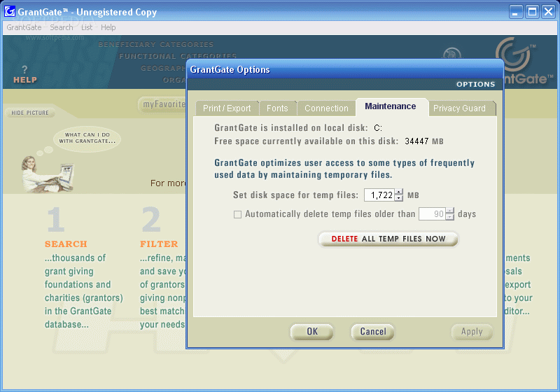This screenshot has height=392, width=560.
Task: Minimize the GrantGate main window
Action: [516, 12]
